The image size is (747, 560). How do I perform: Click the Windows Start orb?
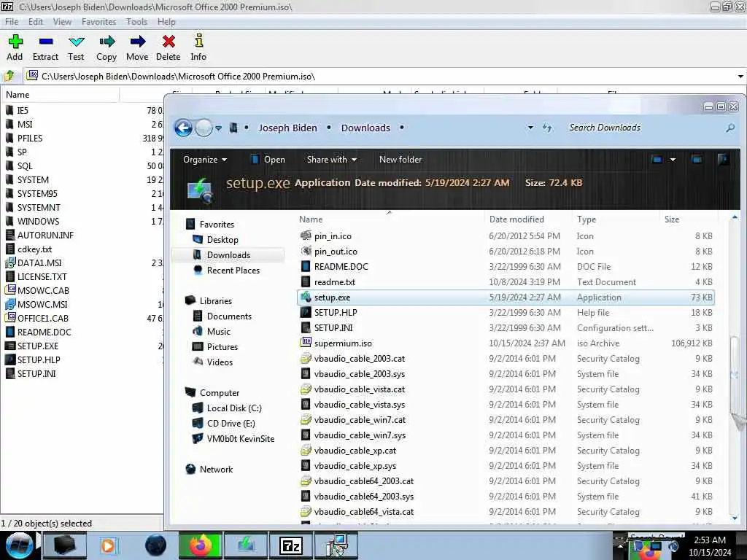tap(19, 545)
